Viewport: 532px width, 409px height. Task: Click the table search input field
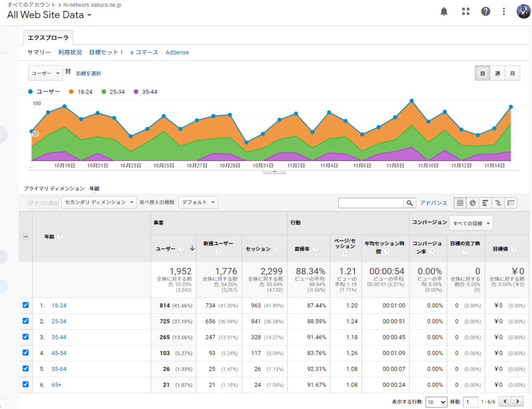point(370,203)
